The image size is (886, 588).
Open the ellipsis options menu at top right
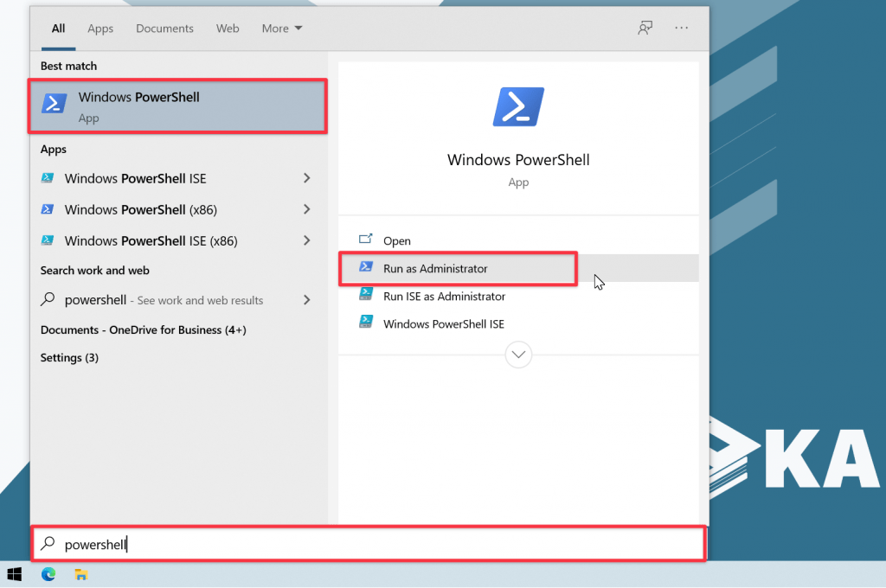pos(682,27)
